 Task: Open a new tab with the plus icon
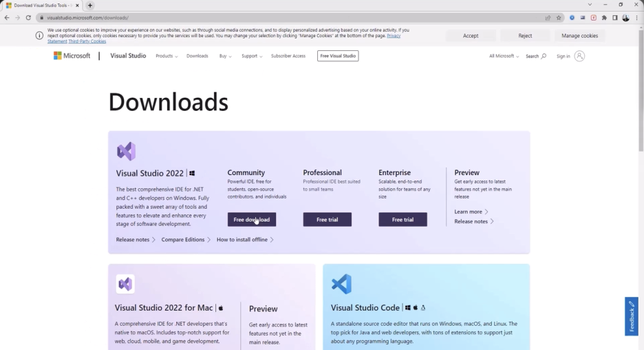coord(90,6)
